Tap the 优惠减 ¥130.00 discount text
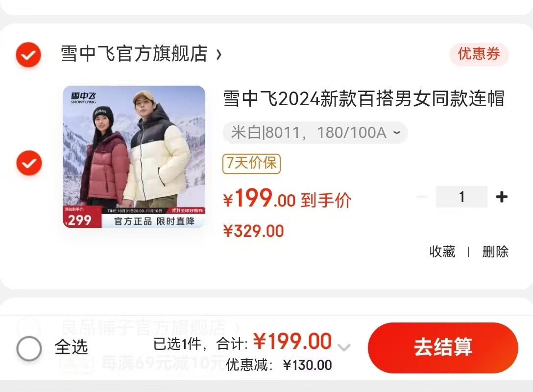The width and height of the screenshot is (533, 392). click(x=279, y=365)
